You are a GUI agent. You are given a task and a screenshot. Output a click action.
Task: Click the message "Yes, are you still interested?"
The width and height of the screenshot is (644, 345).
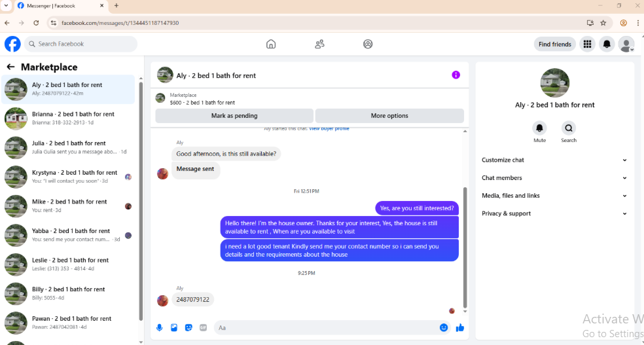point(417,208)
